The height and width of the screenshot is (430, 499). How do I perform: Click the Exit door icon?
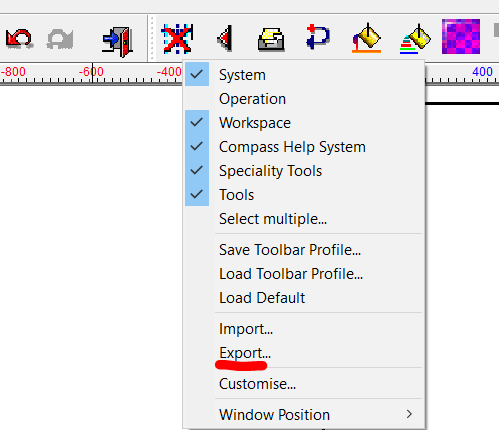[117, 41]
